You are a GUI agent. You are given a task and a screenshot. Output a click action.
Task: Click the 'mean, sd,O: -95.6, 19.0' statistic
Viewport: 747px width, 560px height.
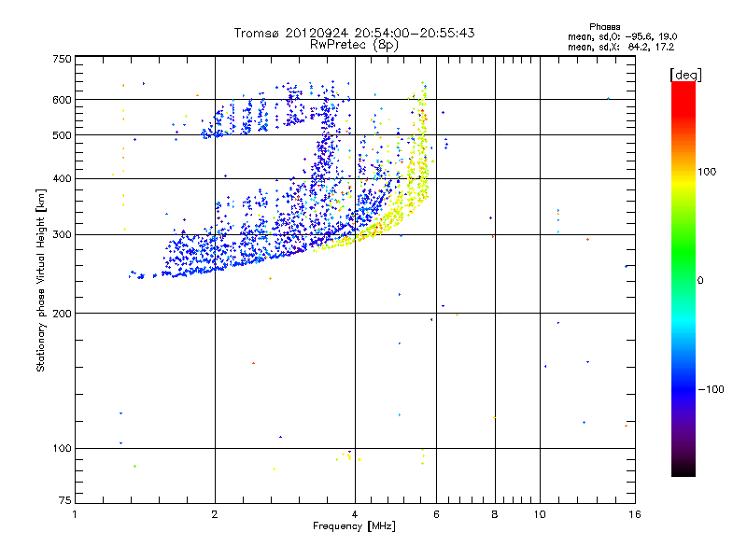point(622,36)
